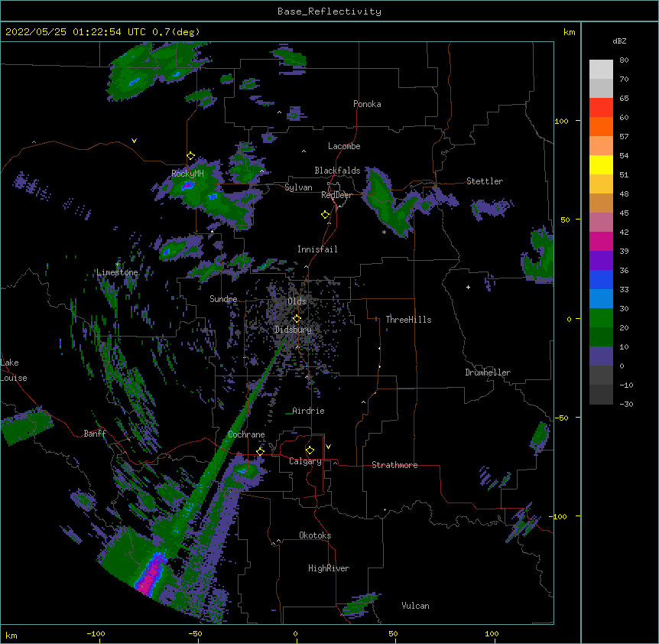Click the -50 tick label on vertical axis

(x=562, y=418)
